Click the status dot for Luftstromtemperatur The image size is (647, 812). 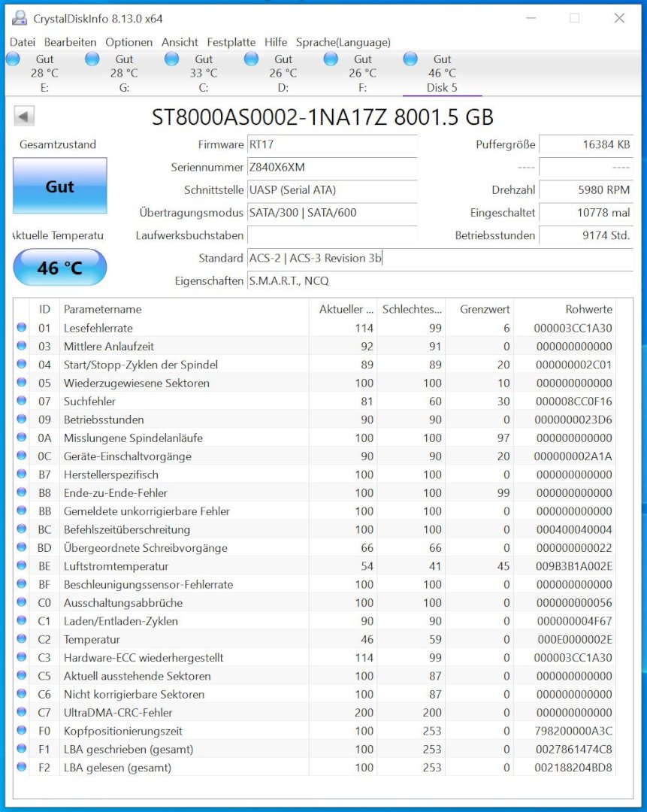(x=22, y=566)
